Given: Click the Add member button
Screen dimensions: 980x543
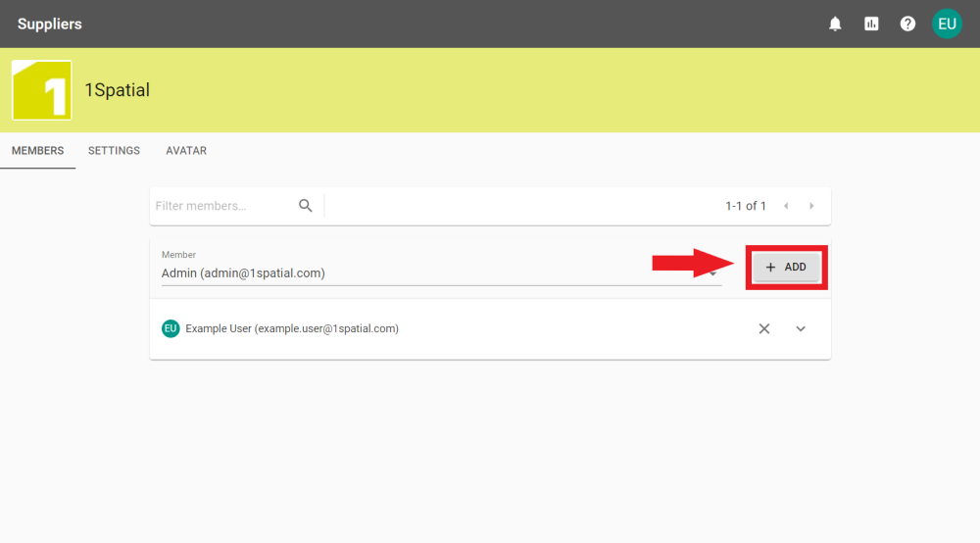Looking at the screenshot, I should click(786, 268).
